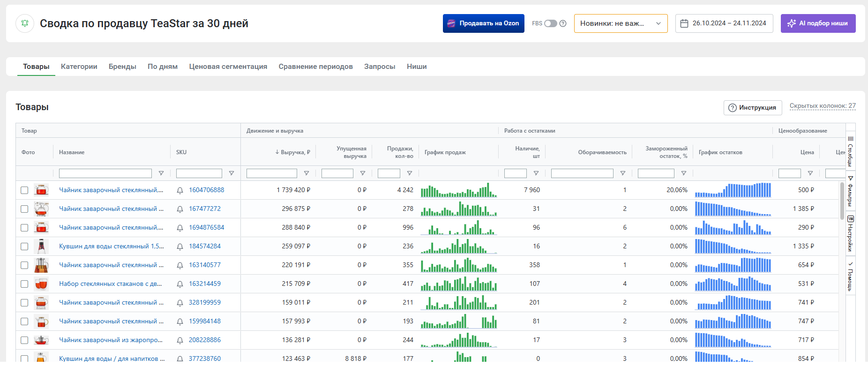The height and width of the screenshot is (366, 868).
Task: Open the Цена column filter funnel icon
Action: [x=810, y=173]
